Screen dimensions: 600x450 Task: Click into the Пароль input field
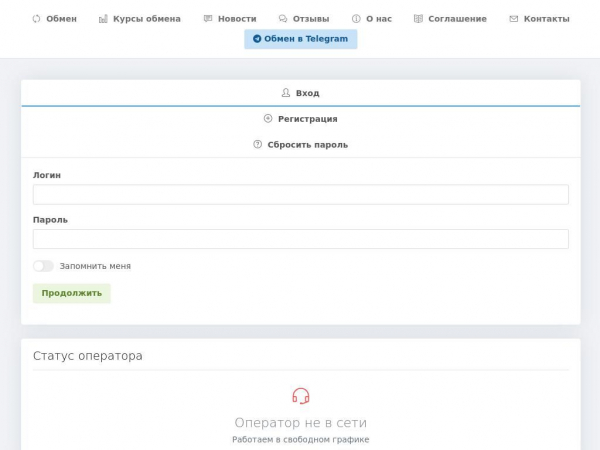300,239
